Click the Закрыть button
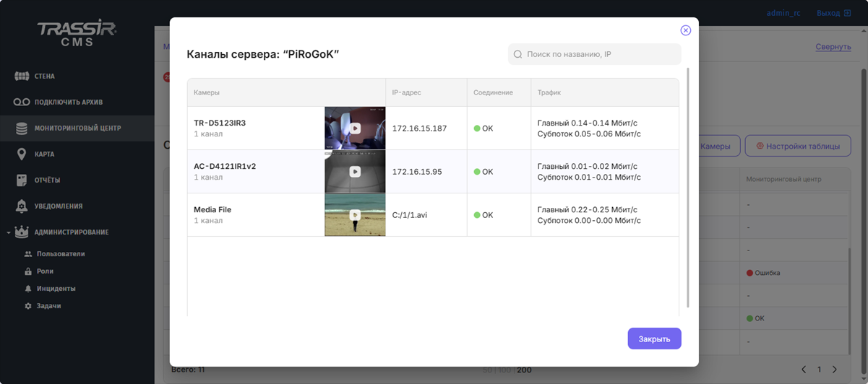Viewport: 868px width, 384px height. point(654,339)
